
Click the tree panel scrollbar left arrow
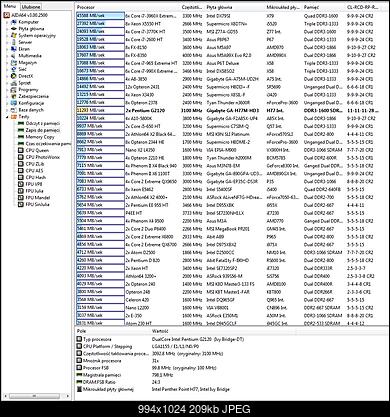[x=5, y=396]
